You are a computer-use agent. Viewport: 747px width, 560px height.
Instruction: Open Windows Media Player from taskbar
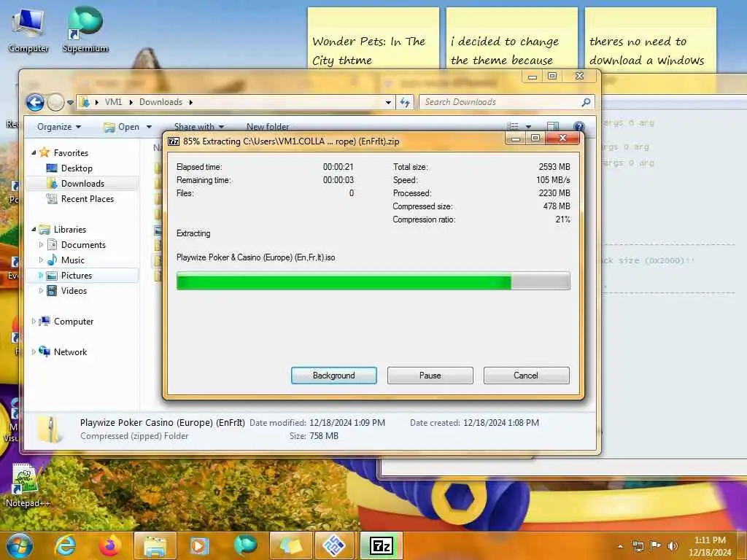[x=199, y=545]
